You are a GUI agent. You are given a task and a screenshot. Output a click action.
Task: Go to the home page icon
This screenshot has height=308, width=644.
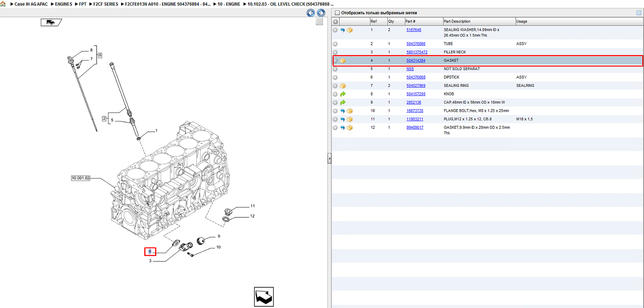click(3, 4)
